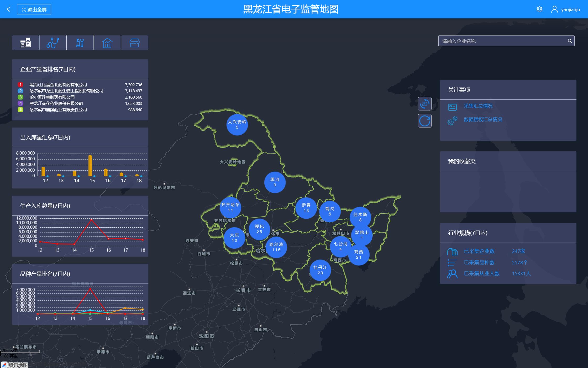Select the 哈尔滨 115 map marker
This screenshot has width=588, height=368.
coord(276,247)
